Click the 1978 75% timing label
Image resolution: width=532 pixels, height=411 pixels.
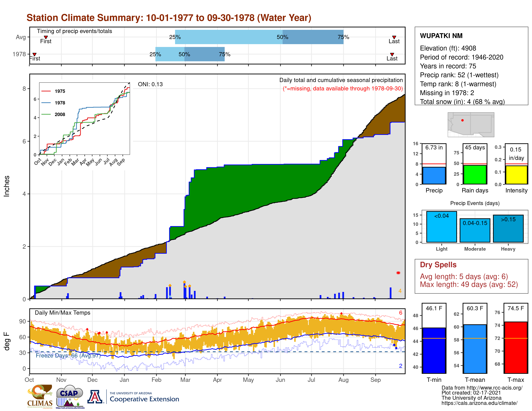pyautogui.click(x=225, y=54)
